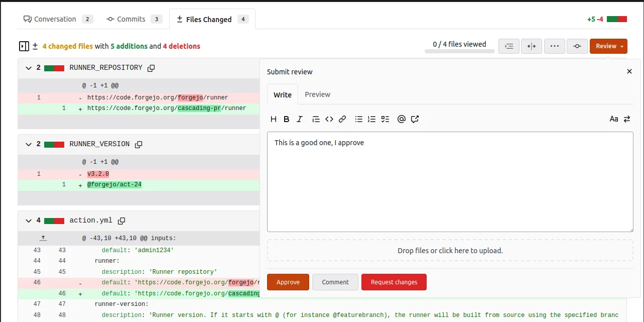Open the Preview tab
The width and height of the screenshot is (644, 322).
point(317,94)
